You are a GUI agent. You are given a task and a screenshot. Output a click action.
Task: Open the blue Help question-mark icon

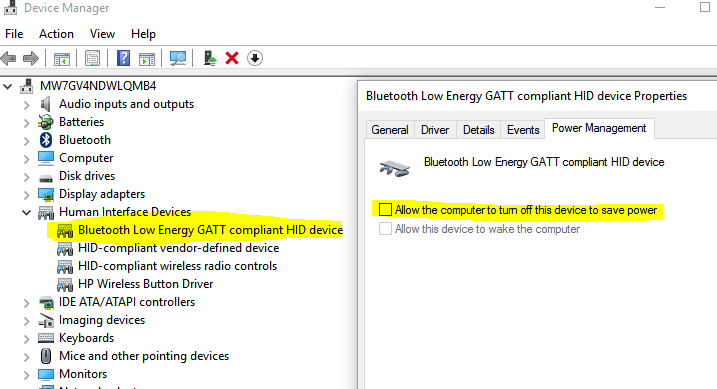click(x=123, y=58)
